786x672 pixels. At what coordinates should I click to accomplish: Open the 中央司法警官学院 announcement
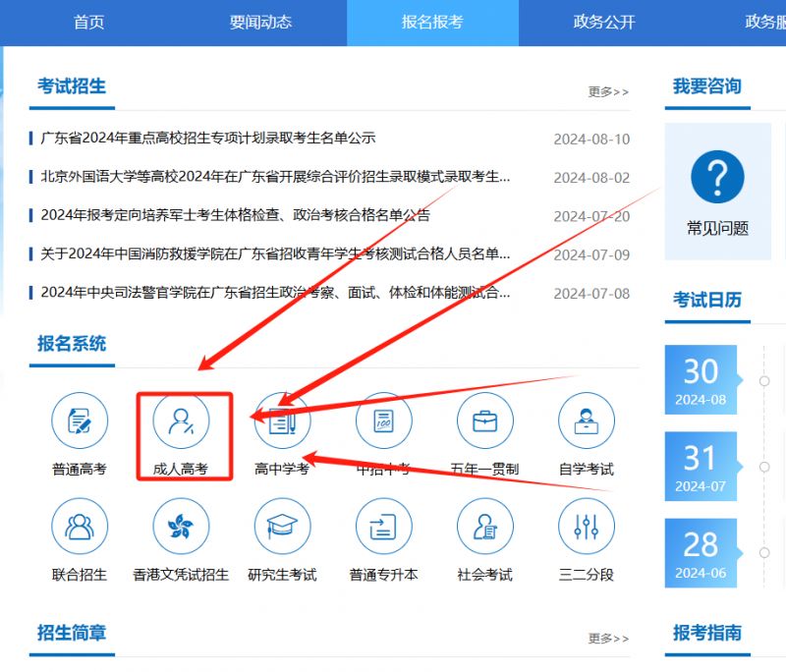[x=275, y=292]
